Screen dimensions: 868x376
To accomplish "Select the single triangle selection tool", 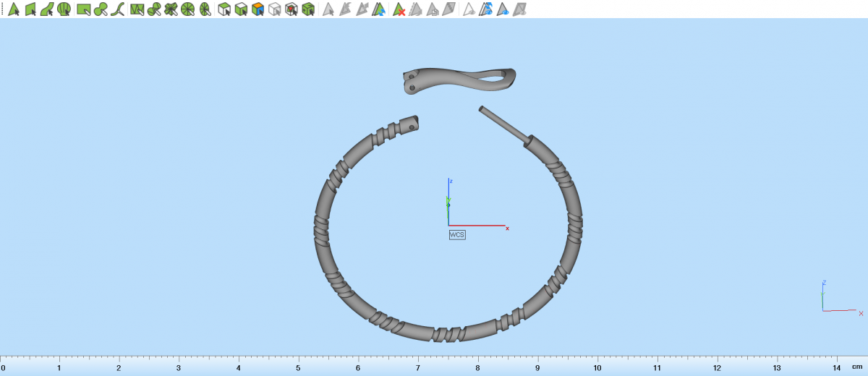I will click(x=14, y=9).
